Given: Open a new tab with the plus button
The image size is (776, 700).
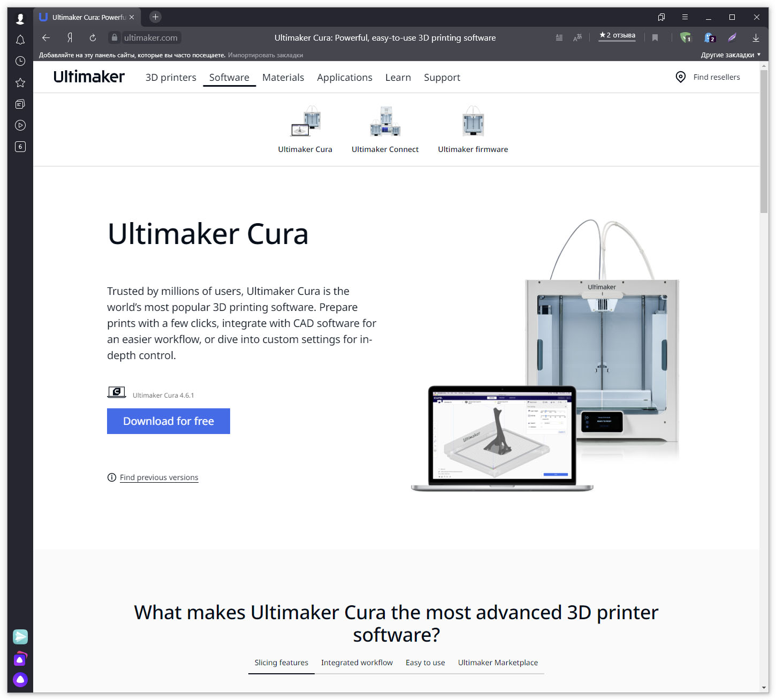Looking at the screenshot, I should 155,17.
